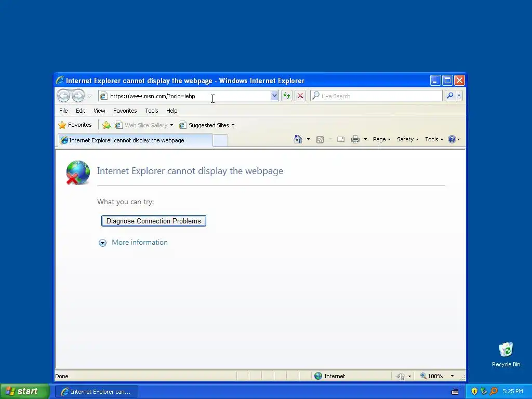Refresh the page with green arrows icon
The height and width of the screenshot is (399, 532).
(287, 96)
